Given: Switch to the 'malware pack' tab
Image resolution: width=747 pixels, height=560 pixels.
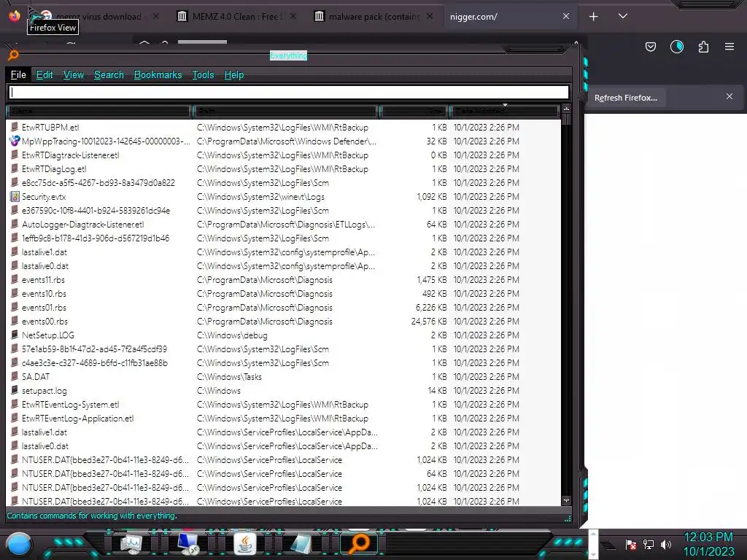Looking at the screenshot, I should pyautogui.click(x=373, y=17).
